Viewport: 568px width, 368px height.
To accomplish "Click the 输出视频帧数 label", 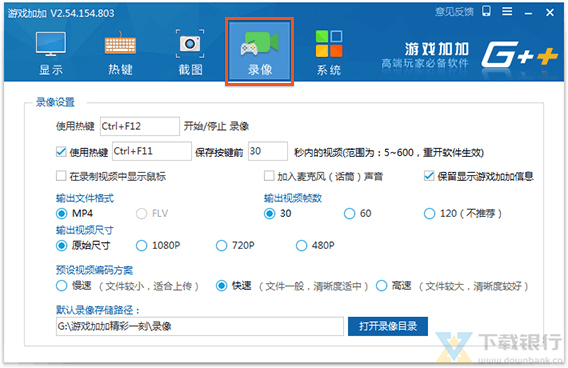I will 293,198.
